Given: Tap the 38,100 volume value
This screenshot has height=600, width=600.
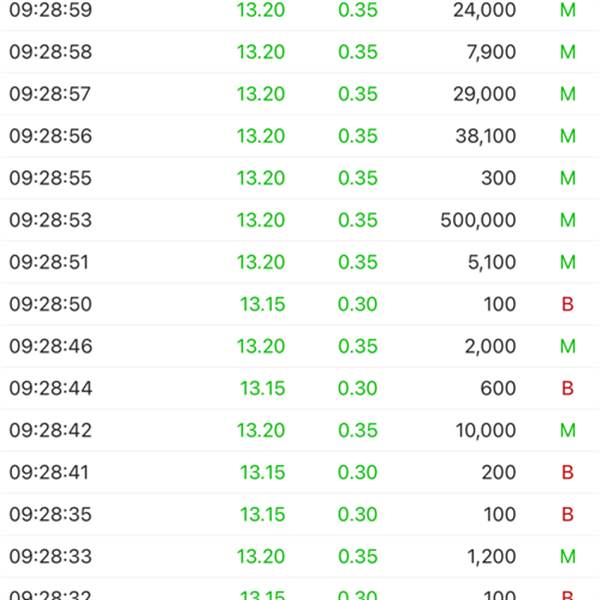Looking at the screenshot, I should coord(486,136).
